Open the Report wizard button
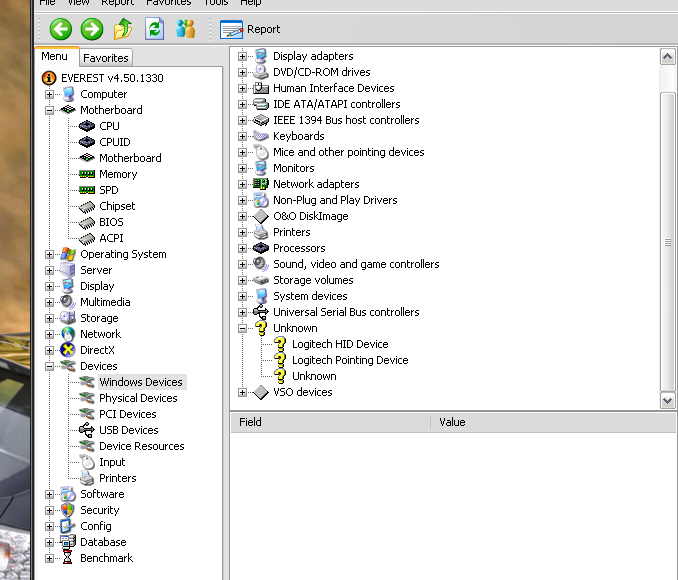Screen dimensions: 678x580 click(250, 29)
